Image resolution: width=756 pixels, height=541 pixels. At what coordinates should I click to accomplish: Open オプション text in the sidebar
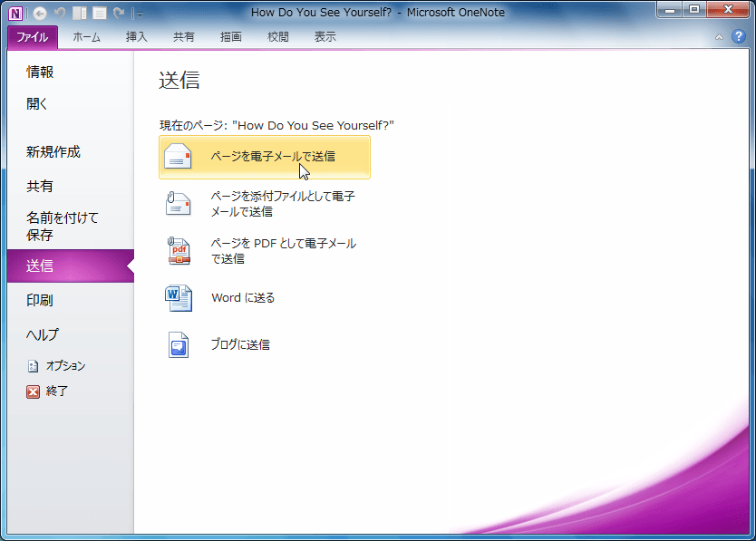pyautogui.click(x=65, y=366)
